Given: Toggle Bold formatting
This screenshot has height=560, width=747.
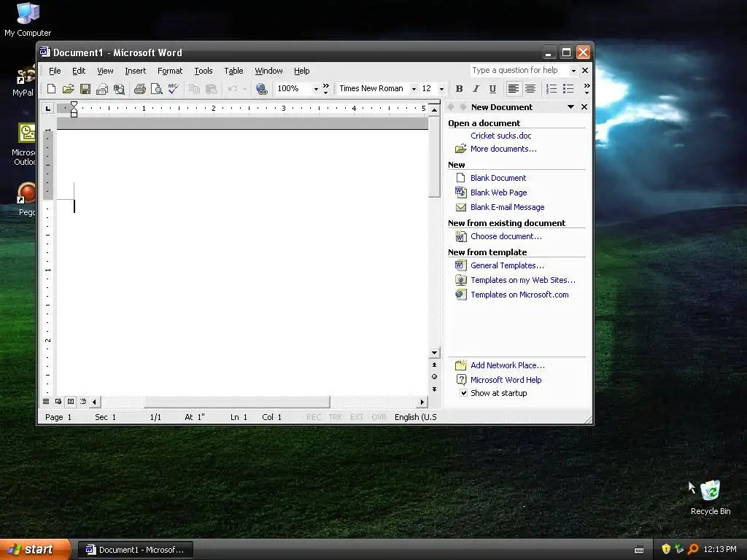Looking at the screenshot, I should 460,88.
